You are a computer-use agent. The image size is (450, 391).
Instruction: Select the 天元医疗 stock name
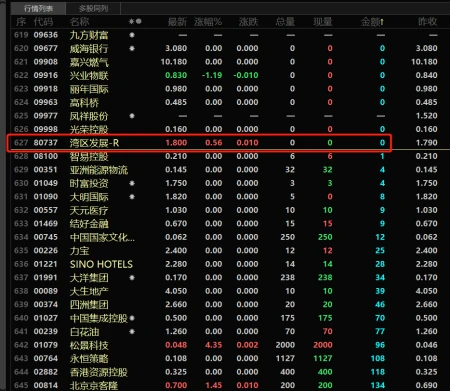pyautogui.click(x=89, y=210)
